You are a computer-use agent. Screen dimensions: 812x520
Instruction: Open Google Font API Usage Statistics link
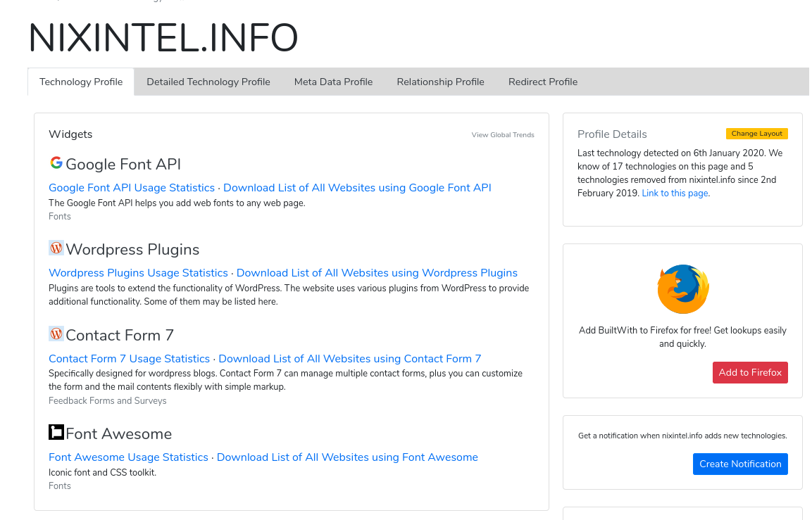(132, 188)
